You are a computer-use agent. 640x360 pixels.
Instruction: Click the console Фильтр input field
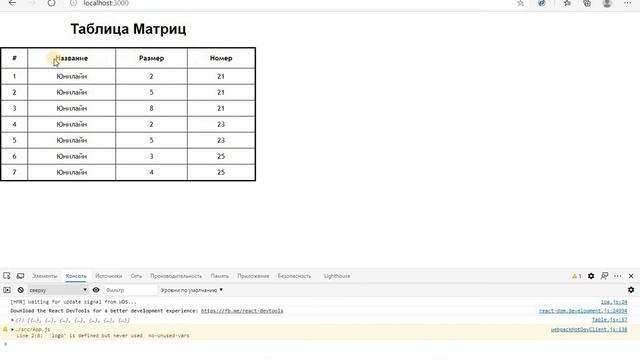click(130, 290)
